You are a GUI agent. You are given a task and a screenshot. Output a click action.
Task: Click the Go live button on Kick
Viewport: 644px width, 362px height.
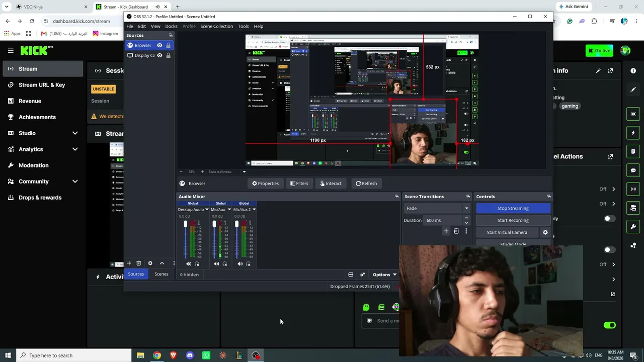pyautogui.click(x=599, y=50)
